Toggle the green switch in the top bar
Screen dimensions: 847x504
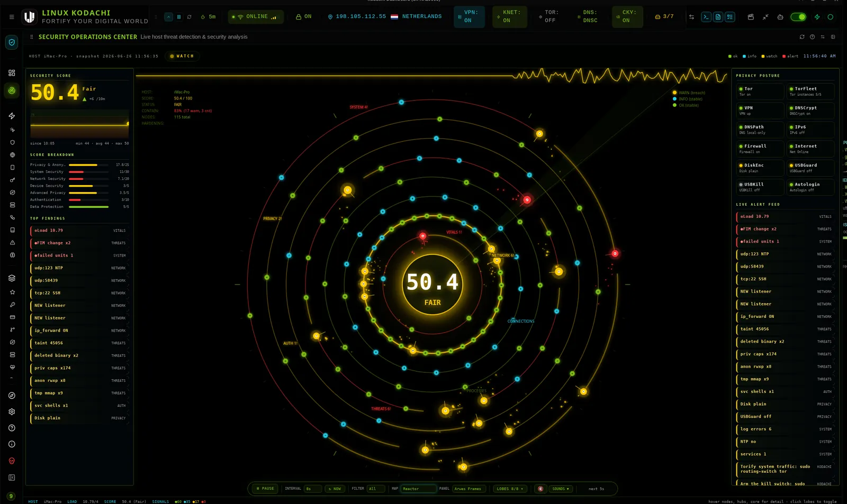(798, 17)
